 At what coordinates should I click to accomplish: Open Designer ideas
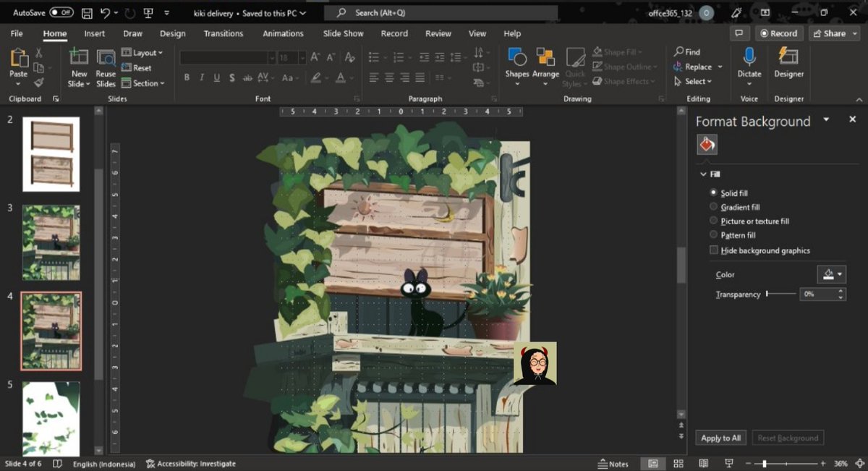788,58
